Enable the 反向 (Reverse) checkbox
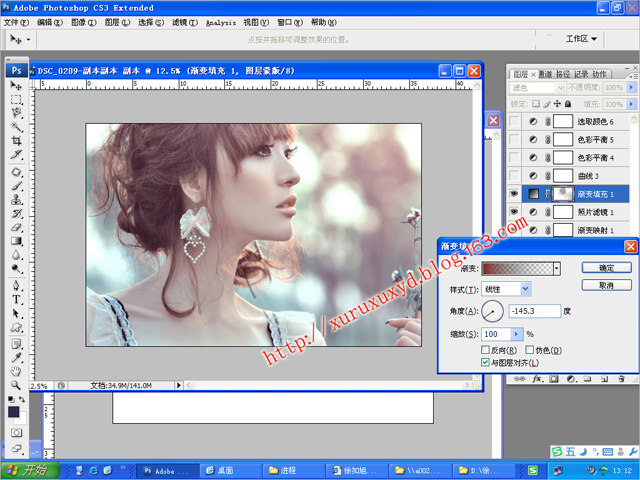 click(x=485, y=350)
